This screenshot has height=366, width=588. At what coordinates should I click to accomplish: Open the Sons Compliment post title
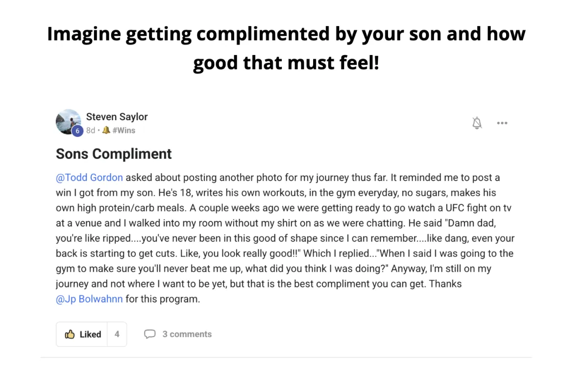pos(114,154)
